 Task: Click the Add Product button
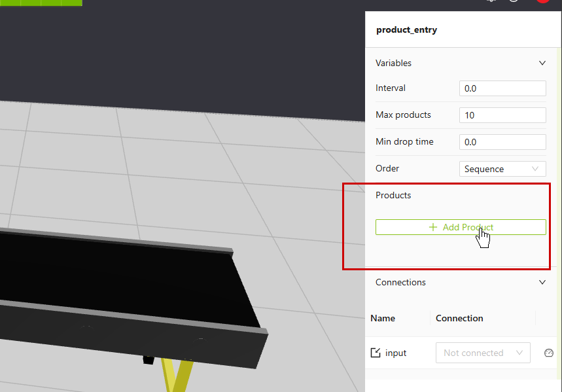point(461,227)
